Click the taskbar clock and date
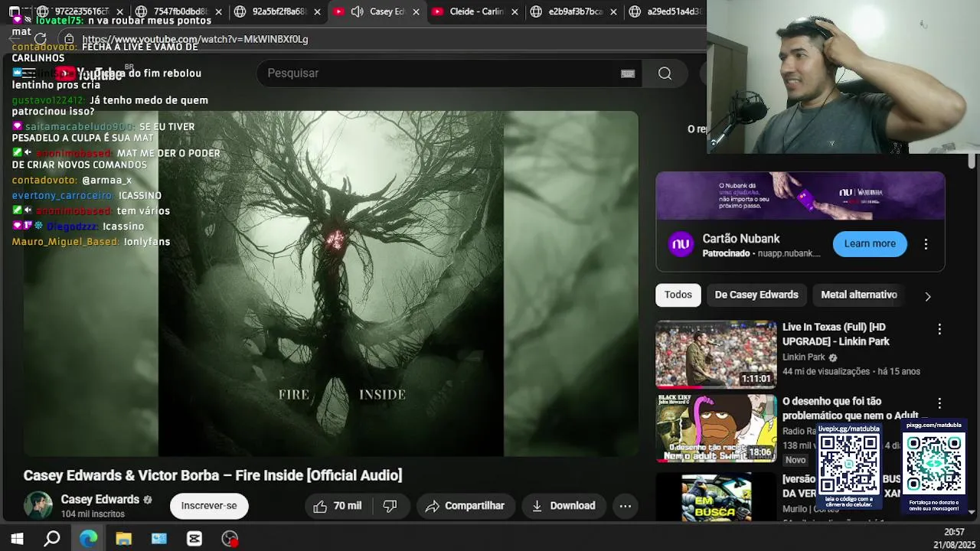 click(x=954, y=538)
